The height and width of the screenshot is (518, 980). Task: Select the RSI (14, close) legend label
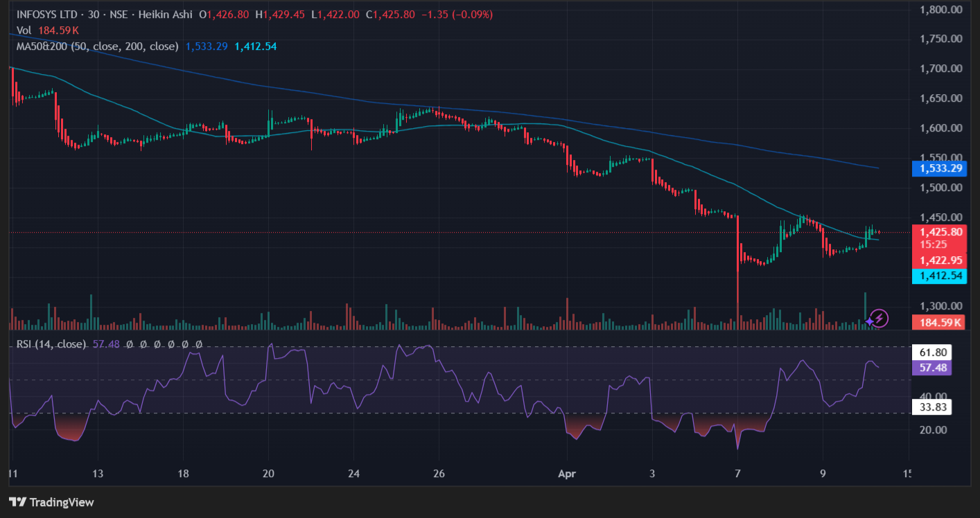[x=51, y=343]
